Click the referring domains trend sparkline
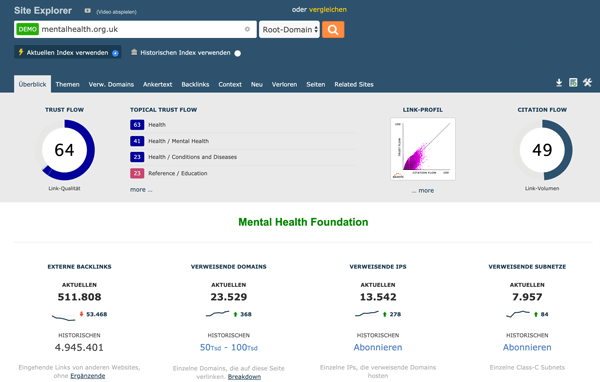Viewport: 600px width, 382px height. [217, 314]
